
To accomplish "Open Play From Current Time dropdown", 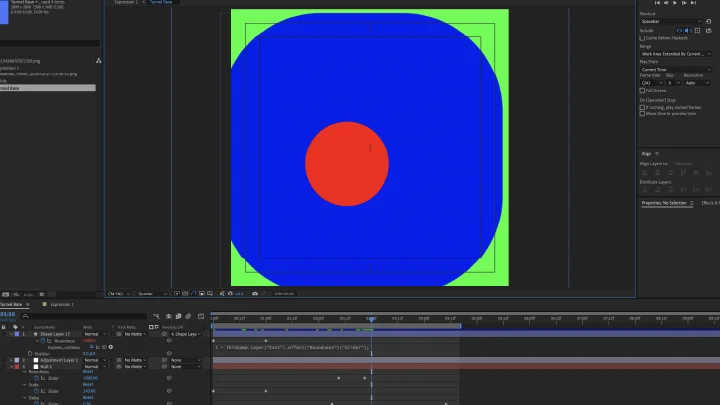I will point(675,70).
